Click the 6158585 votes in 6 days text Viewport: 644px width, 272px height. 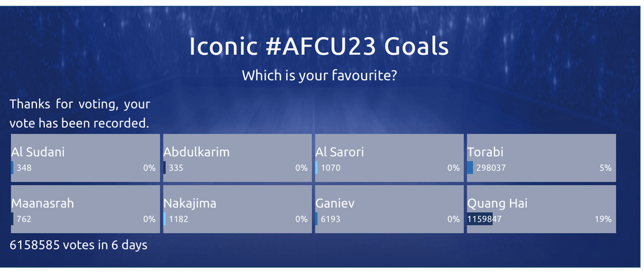78,245
